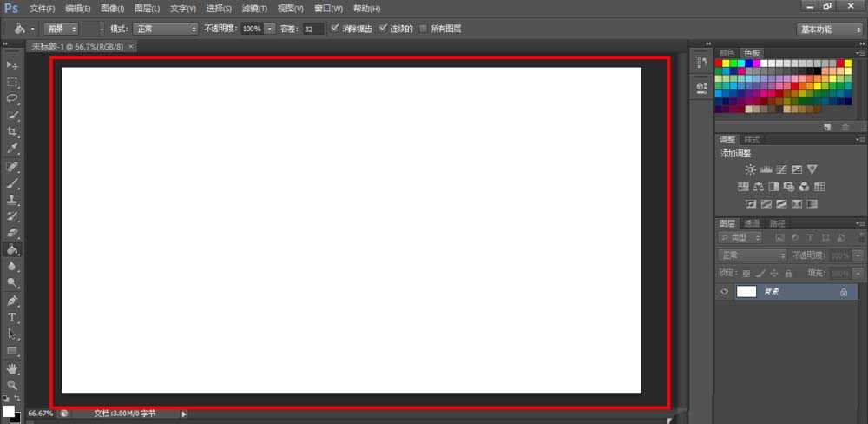Open the 模式 blend mode dropdown
Screen dimensions: 868x424
click(x=165, y=29)
